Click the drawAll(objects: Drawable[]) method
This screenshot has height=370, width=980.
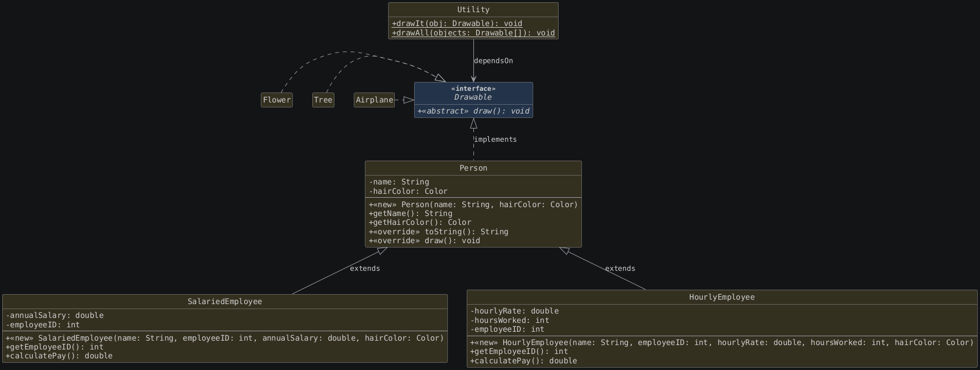473,33
